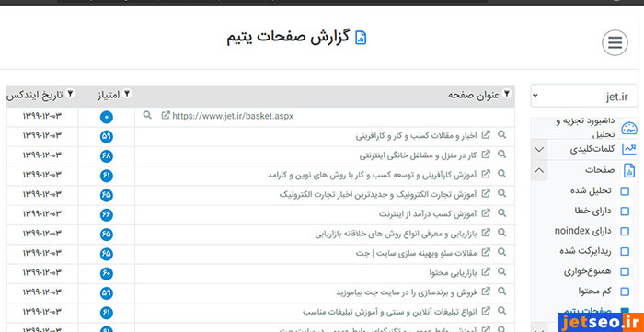Image resolution: width=644 pixels, height=332 pixels.
Task: Open the dashboard gauge icon in sidebar
Action: coord(628,129)
